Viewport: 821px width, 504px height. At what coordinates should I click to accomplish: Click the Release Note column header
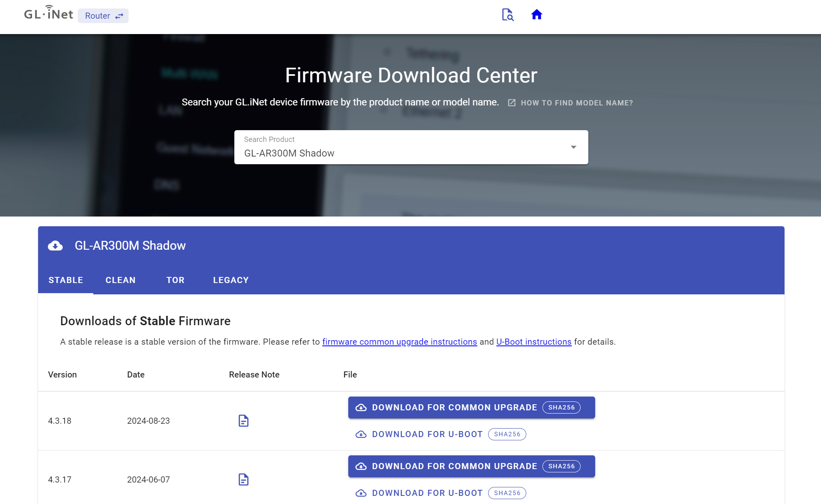pyautogui.click(x=254, y=375)
